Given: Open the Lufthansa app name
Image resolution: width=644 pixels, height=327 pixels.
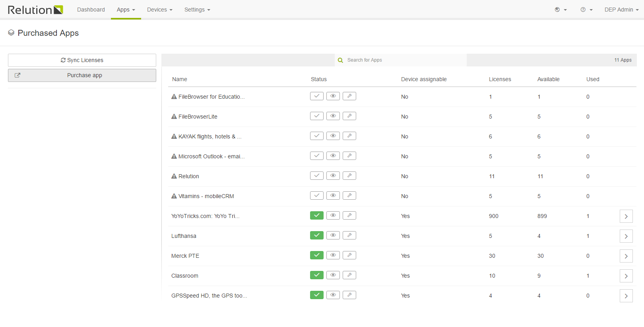Looking at the screenshot, I should (x=184, y=236).
